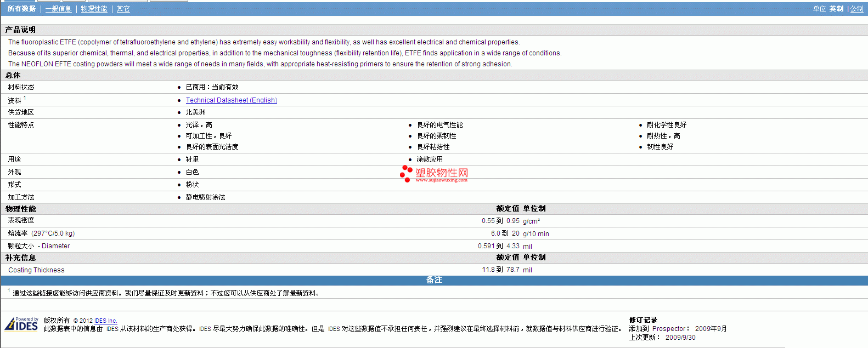Select the 加工方法 row label

pyautogui.click(x=21, y=197)
